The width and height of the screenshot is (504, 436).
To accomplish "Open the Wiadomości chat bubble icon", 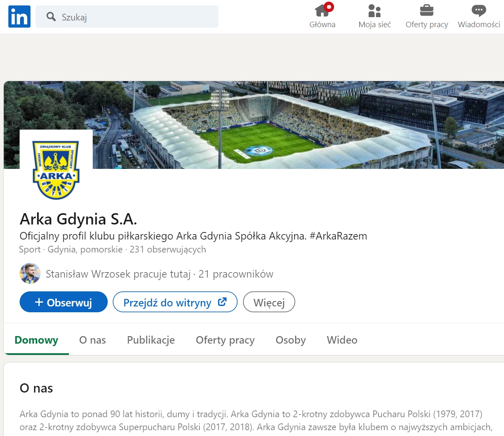I will pos(479,11).
